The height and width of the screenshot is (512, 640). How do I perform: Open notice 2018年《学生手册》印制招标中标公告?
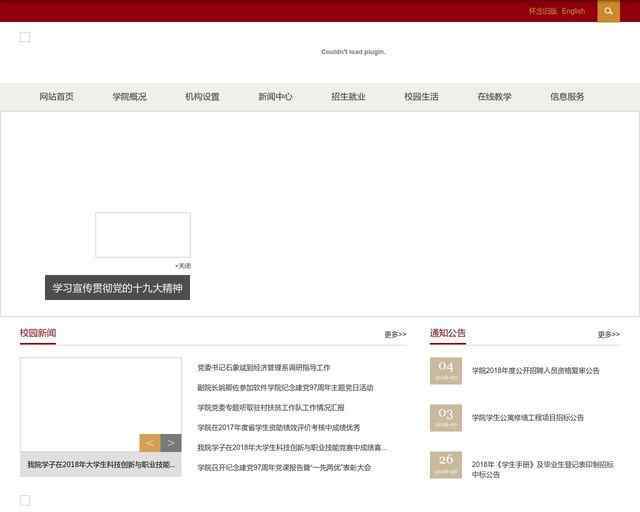pyautogui.click(x=543, y=469)
